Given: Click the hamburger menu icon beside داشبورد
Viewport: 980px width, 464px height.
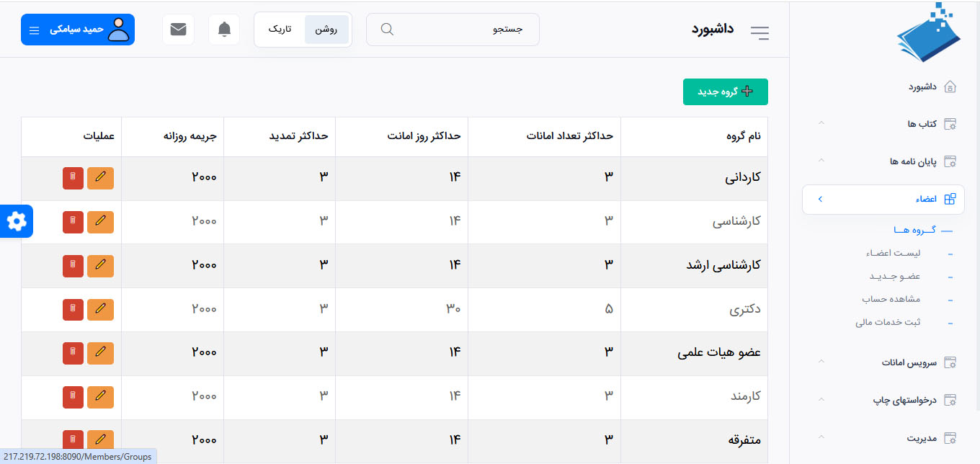Looking at the screenshot, I should pos(759,32).
